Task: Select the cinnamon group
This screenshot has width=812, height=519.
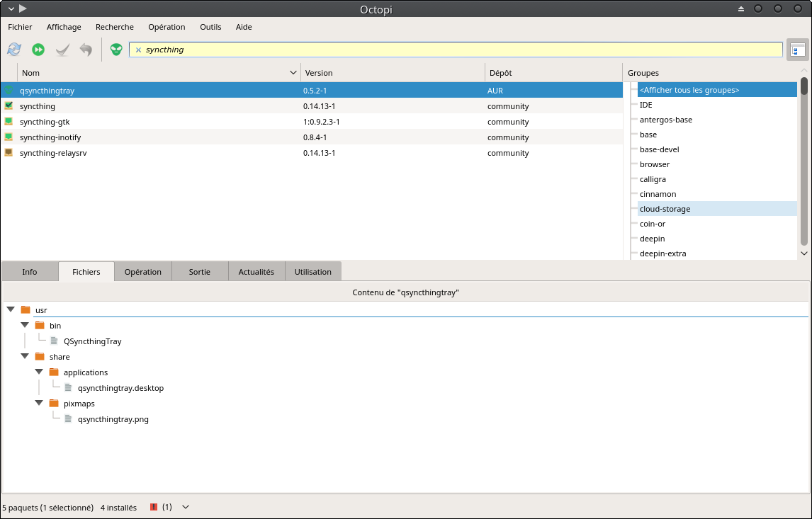Action: click(717, 194)
